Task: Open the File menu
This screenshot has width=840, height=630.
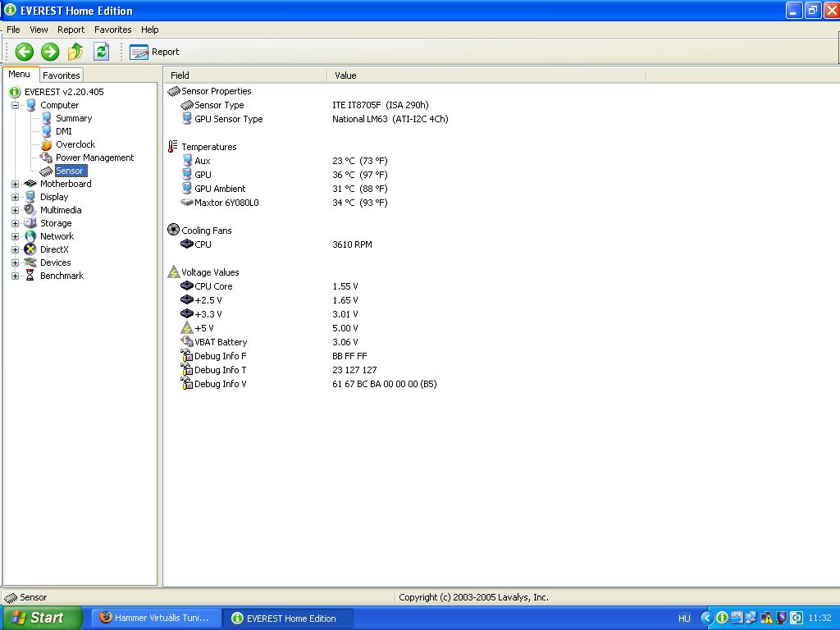Action: [x=13, y=30]
